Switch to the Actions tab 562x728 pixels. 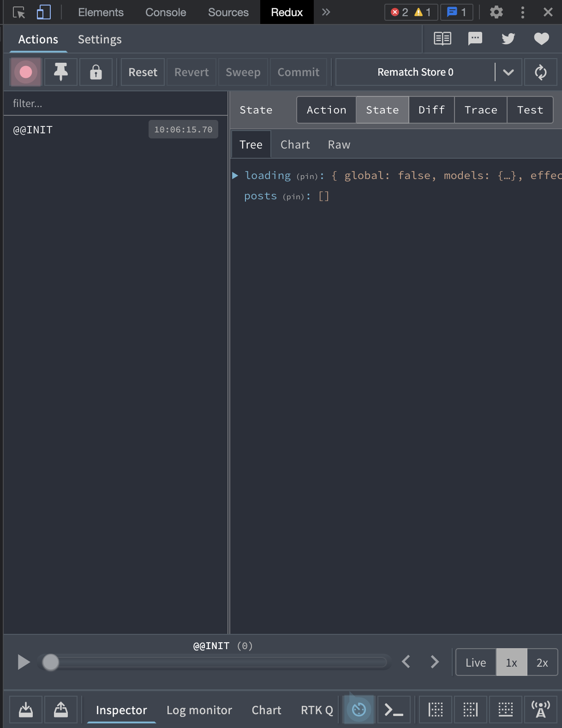point(38,40)
